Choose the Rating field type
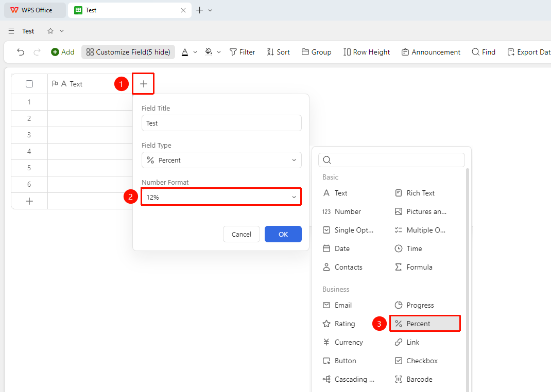Screen dimensions: 551x392 339,324
